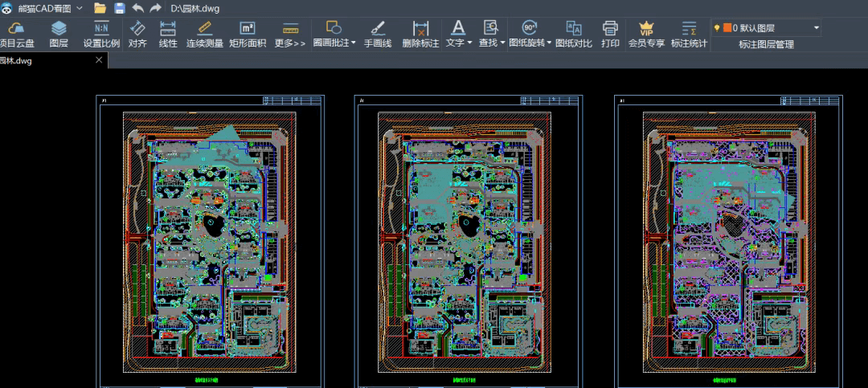The width and height of the screenshot is (868, 388).
Task: Click the 标注图层管理 button
Action: 766,44
